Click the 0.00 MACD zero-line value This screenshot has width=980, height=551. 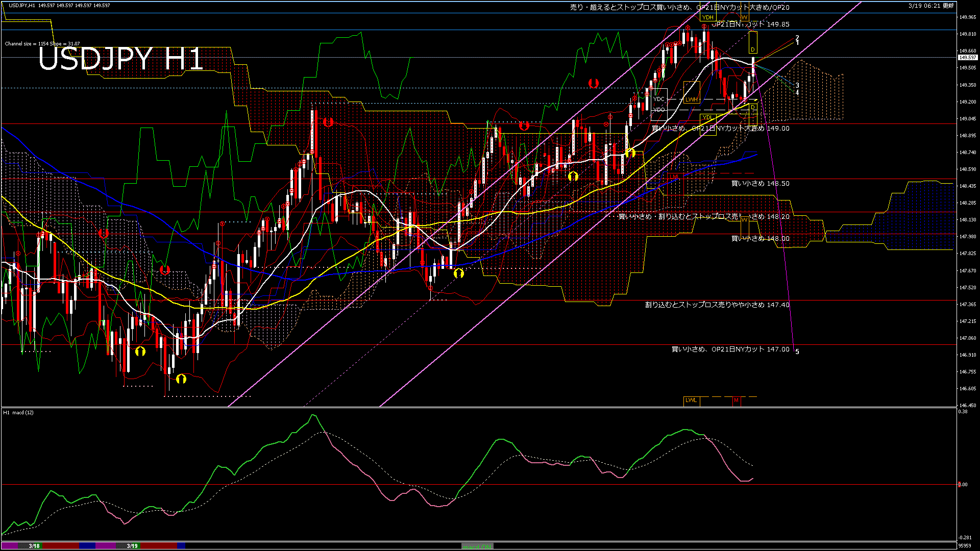[x=963, y=485]
